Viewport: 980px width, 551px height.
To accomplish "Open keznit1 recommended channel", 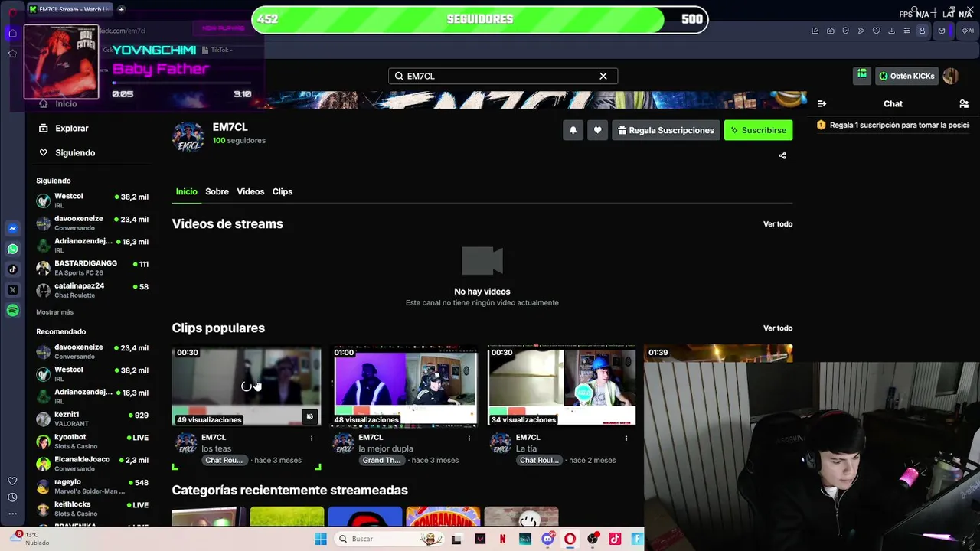I will tap(92, 419).
